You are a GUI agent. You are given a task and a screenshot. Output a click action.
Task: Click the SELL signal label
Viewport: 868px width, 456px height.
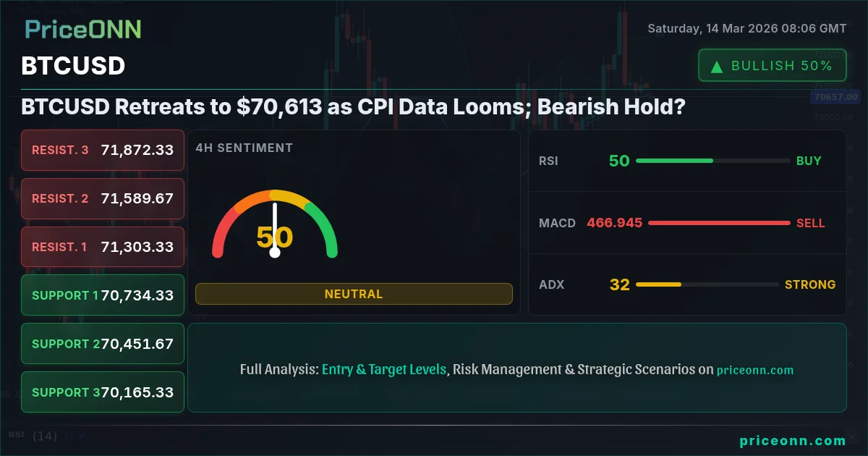pos(810,223)
